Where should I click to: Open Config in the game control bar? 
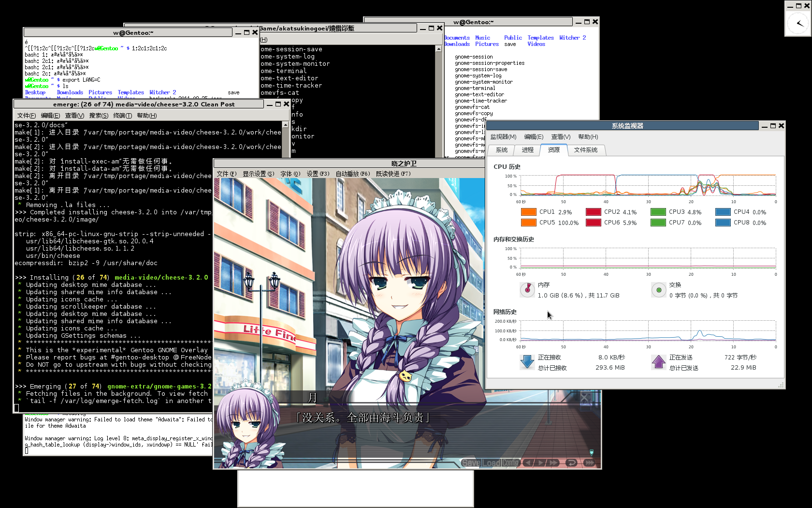(x=510, y=463)
